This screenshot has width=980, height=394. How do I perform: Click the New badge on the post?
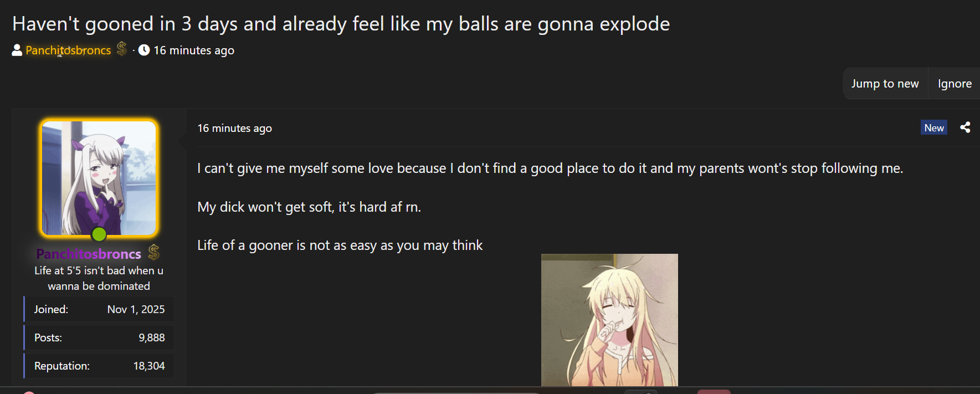[x=934, y=127]
